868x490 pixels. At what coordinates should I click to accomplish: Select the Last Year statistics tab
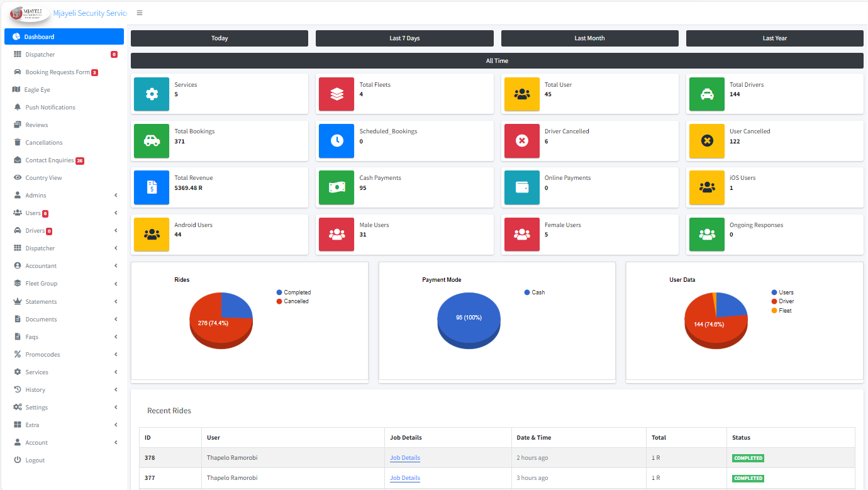coord(774,38)
